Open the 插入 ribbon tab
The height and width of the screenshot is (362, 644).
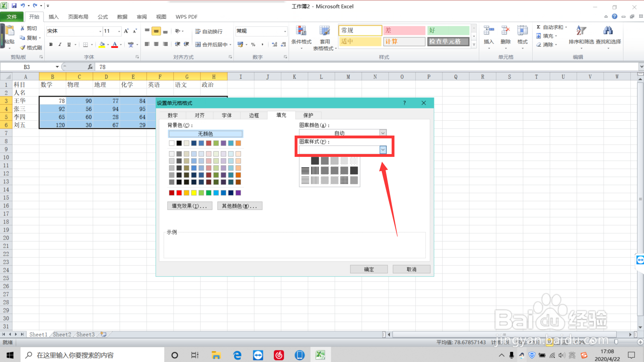[x=54, y=17]
